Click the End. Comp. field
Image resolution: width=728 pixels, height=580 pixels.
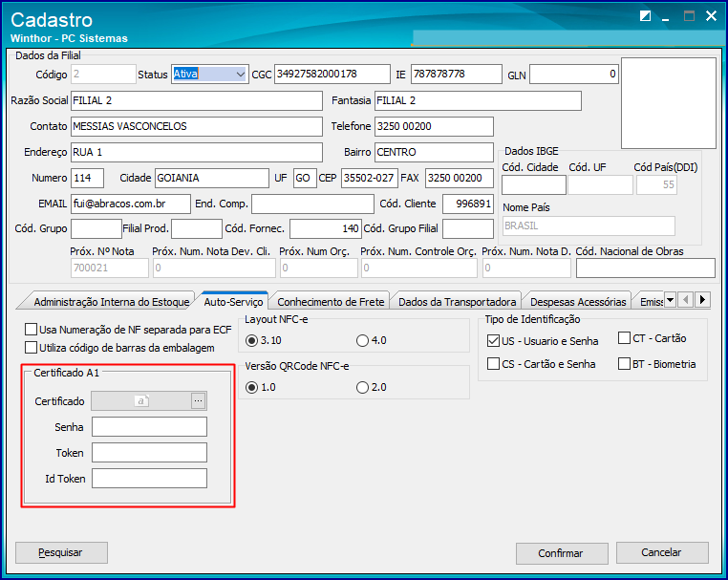click(313, 204)
